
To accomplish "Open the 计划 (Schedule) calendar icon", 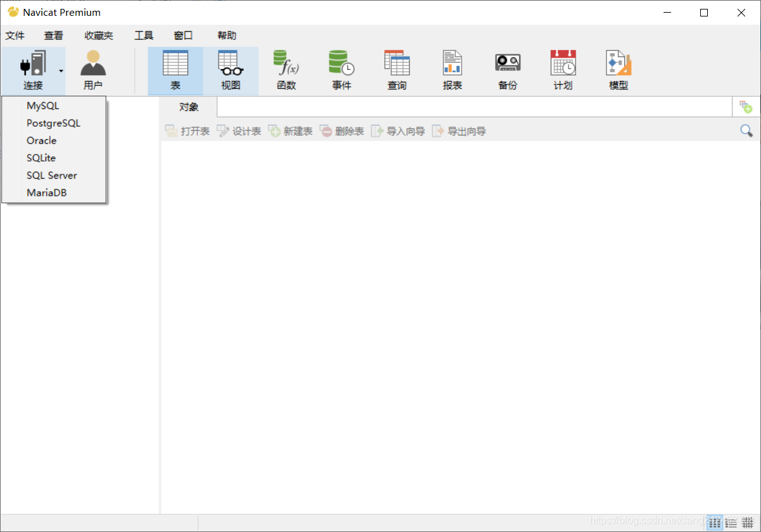I will tap(563, 63).
